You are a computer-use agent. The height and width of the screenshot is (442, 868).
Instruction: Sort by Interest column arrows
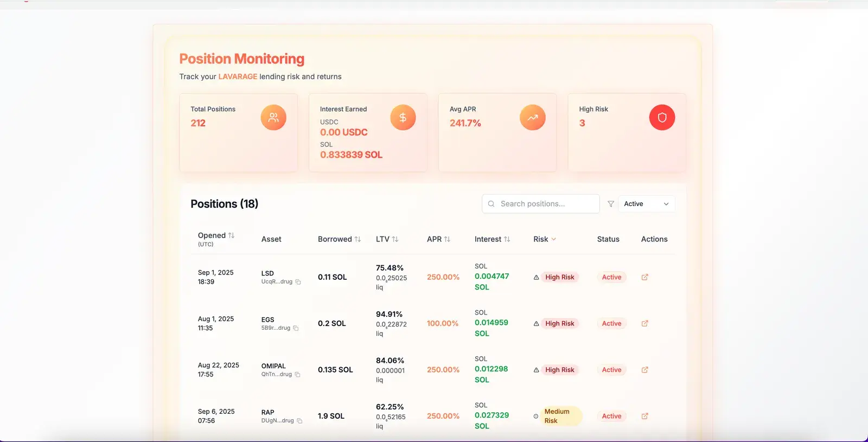[x=507, y=239]
